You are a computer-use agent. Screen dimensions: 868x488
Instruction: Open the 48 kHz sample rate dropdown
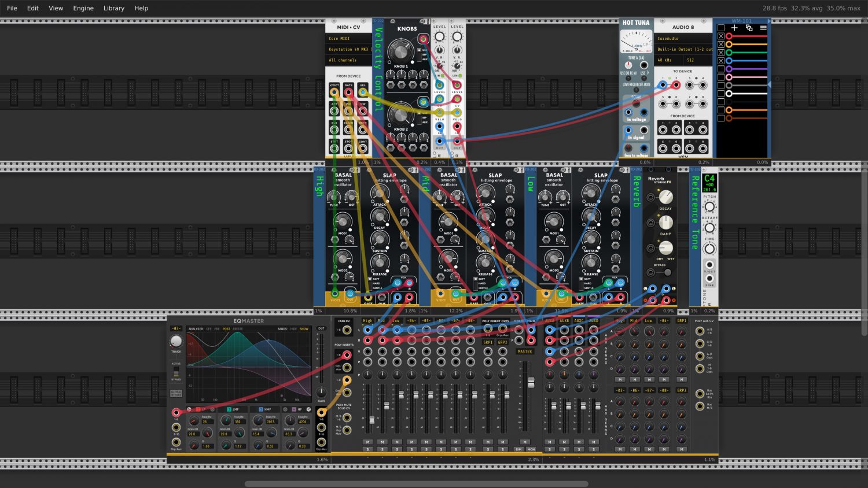coord(668,60)
